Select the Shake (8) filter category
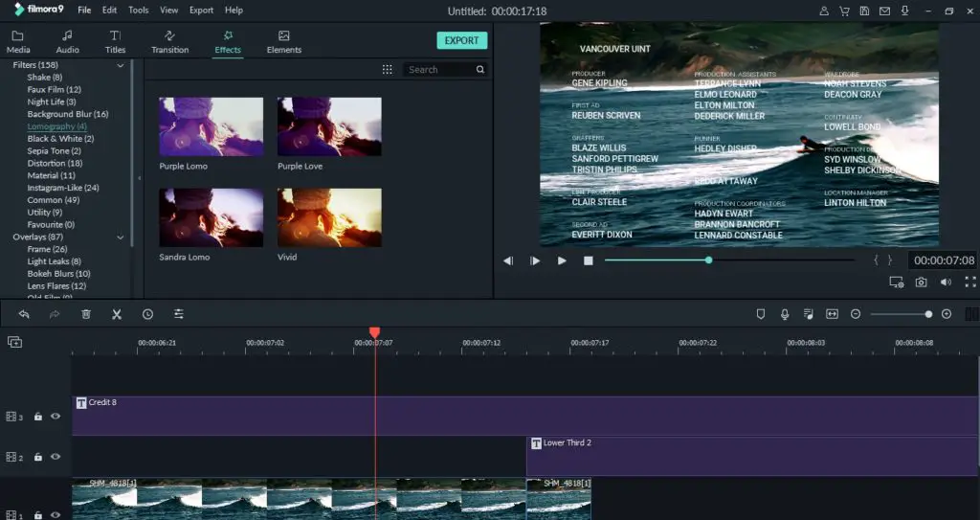 click(x=44, y=77)
